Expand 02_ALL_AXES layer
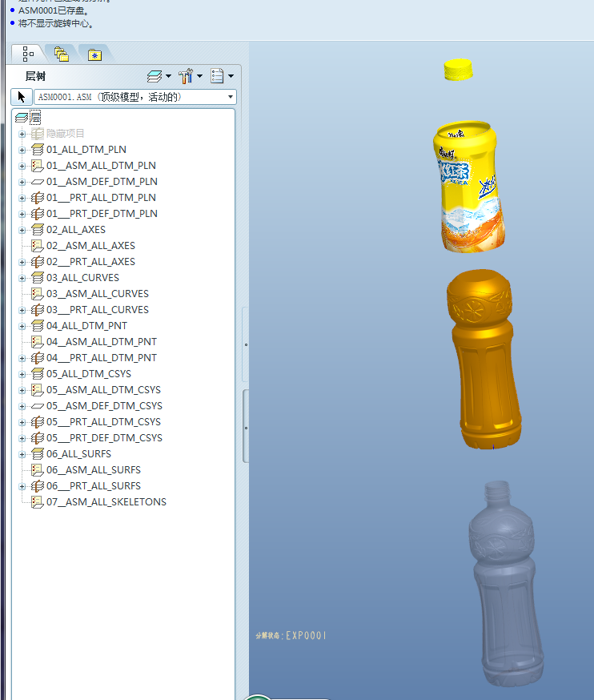 click(22, 230)
